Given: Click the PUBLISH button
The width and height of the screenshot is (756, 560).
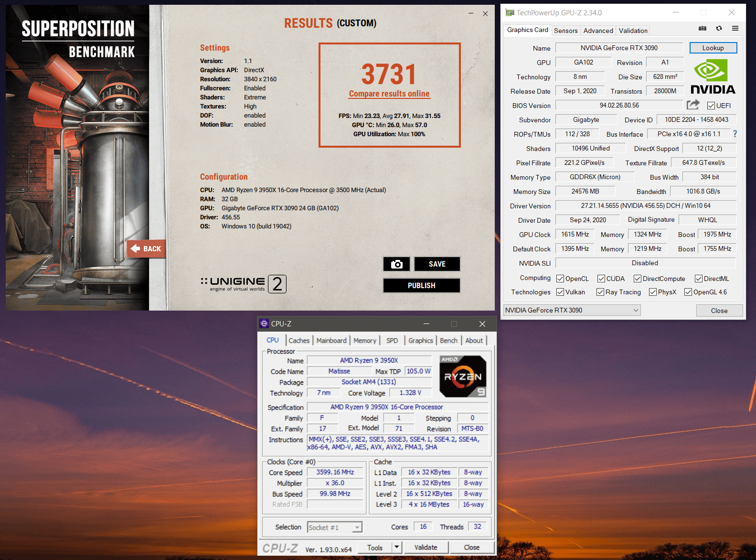Looking at the screenshot, I should [421, 285].
